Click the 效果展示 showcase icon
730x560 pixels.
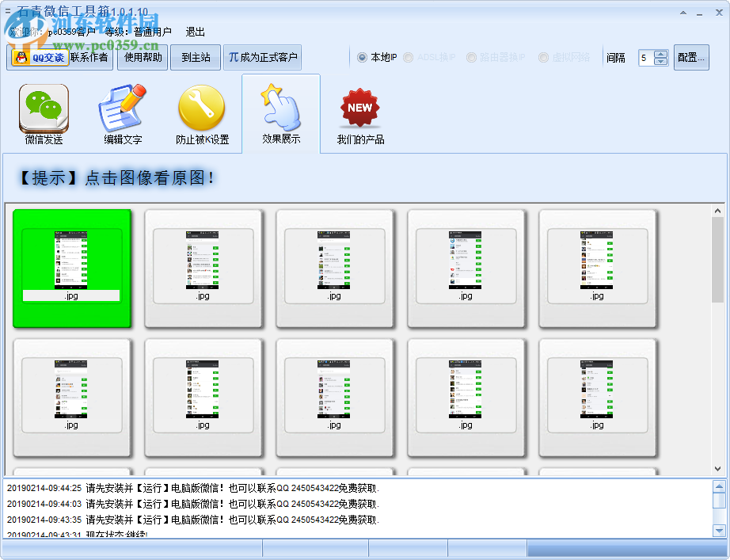280,112
